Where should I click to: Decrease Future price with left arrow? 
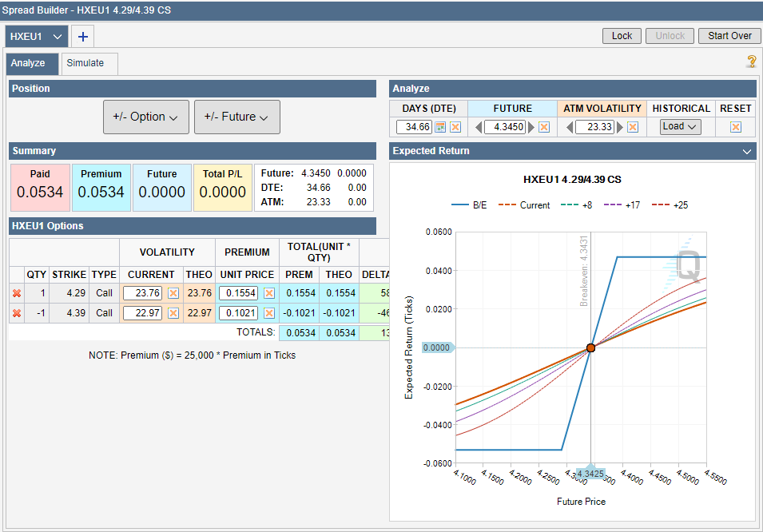479,127
